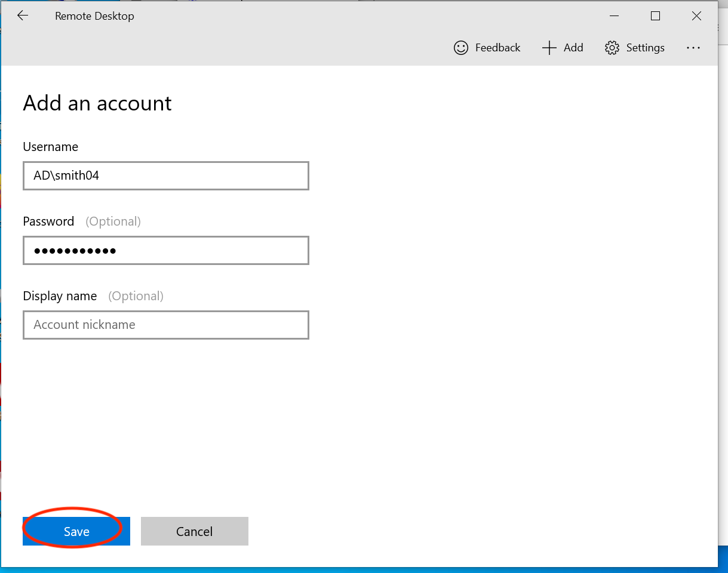This screenshot has width=728, height=573.
Task: Click the "Remote Desktop" window title
Action: point(94,16)
